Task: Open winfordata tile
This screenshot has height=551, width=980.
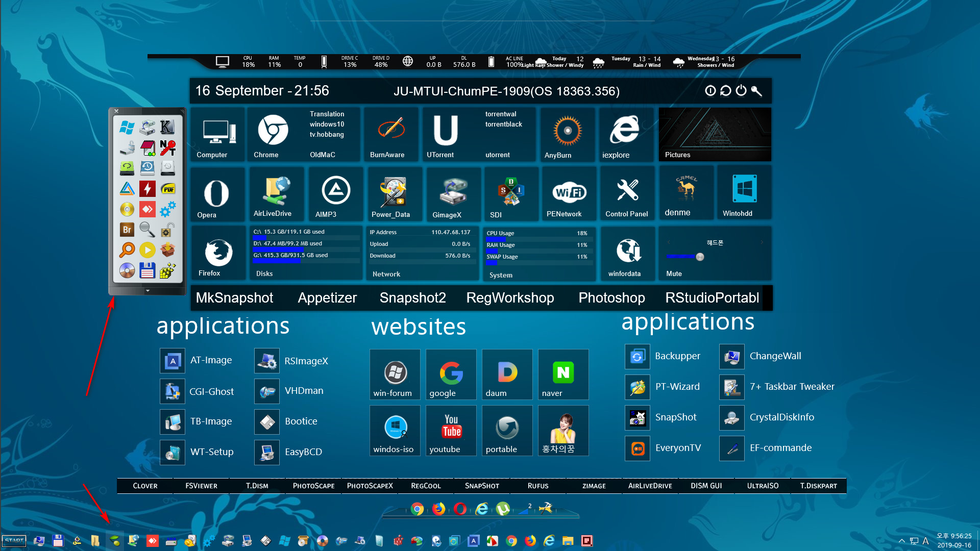Action: point(628,254)
